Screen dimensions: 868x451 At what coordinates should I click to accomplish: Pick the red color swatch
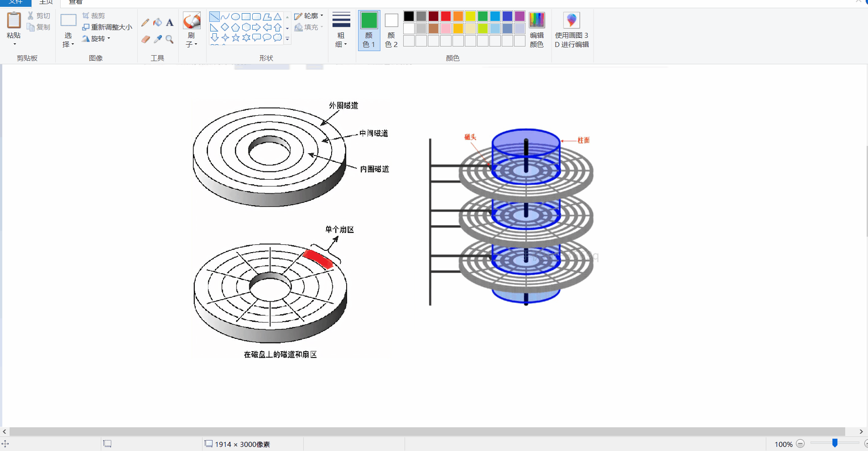coord(446,16)
